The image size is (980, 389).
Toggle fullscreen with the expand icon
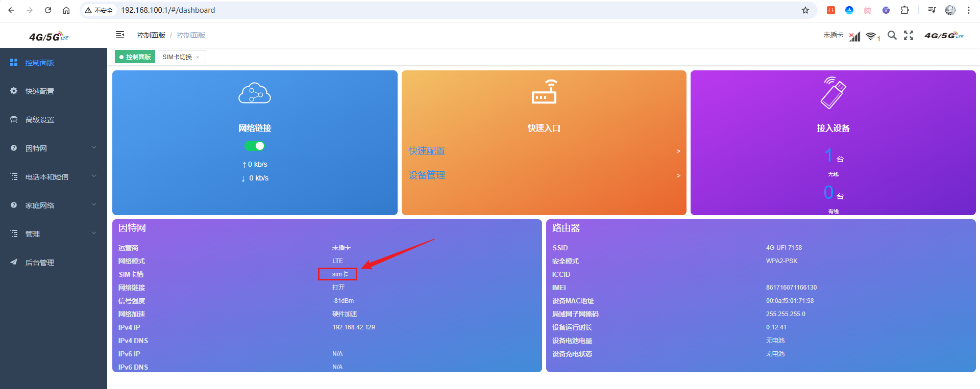(909, 35)
